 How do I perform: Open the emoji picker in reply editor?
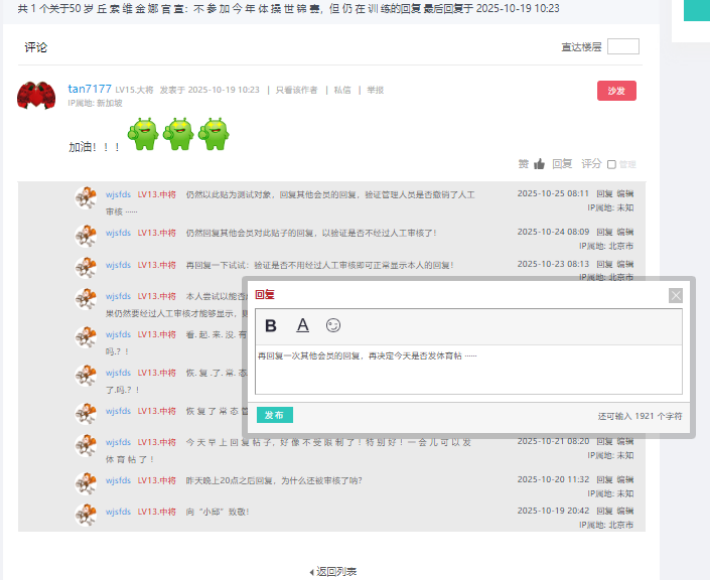334,326
